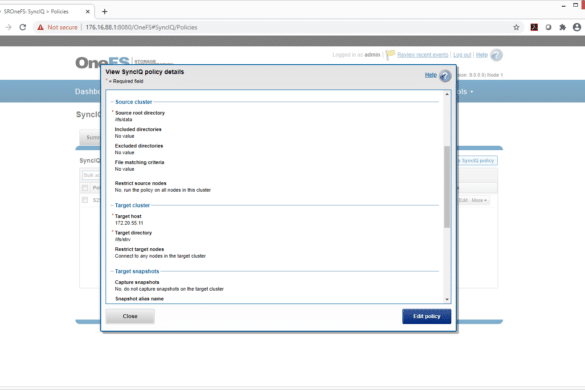
Task: Click the scroll-up arrow in the dialog
Action: tap(447, 94)
